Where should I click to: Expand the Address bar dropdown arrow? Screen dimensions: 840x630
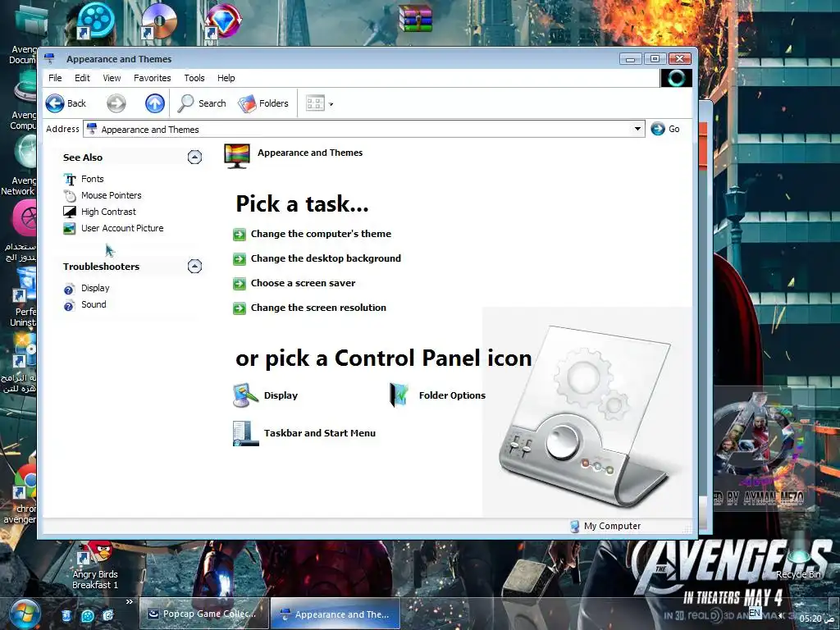(637, 129)
